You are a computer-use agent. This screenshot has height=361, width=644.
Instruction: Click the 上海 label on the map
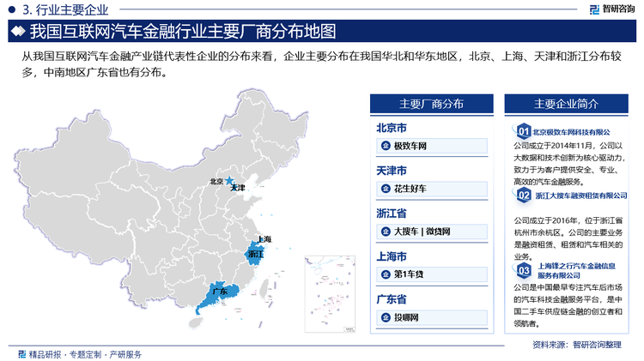point(264,238)
